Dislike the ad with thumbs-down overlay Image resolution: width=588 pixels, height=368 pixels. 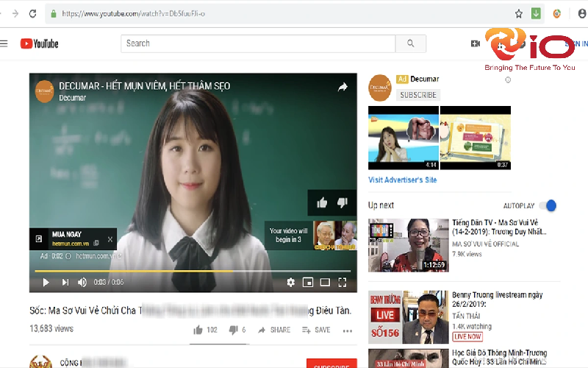coord(343,203)
